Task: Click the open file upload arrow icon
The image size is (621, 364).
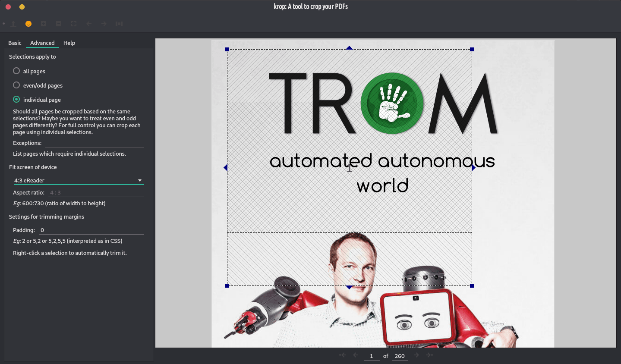Action: tap(13, 24)
